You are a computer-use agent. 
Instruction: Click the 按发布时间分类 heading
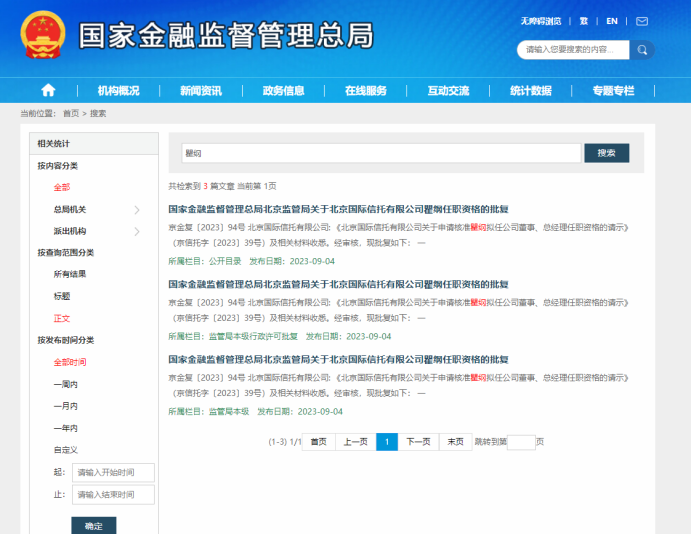point(65,340)
